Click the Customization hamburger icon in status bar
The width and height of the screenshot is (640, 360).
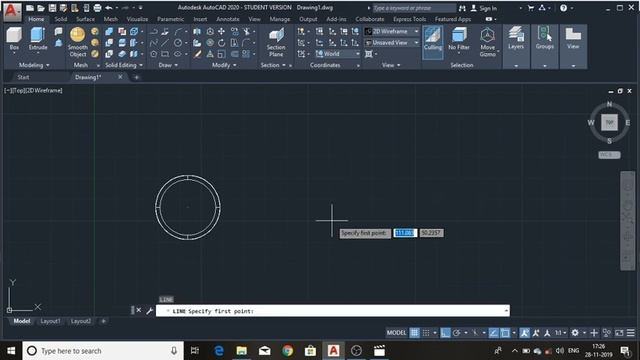[631, 333]
